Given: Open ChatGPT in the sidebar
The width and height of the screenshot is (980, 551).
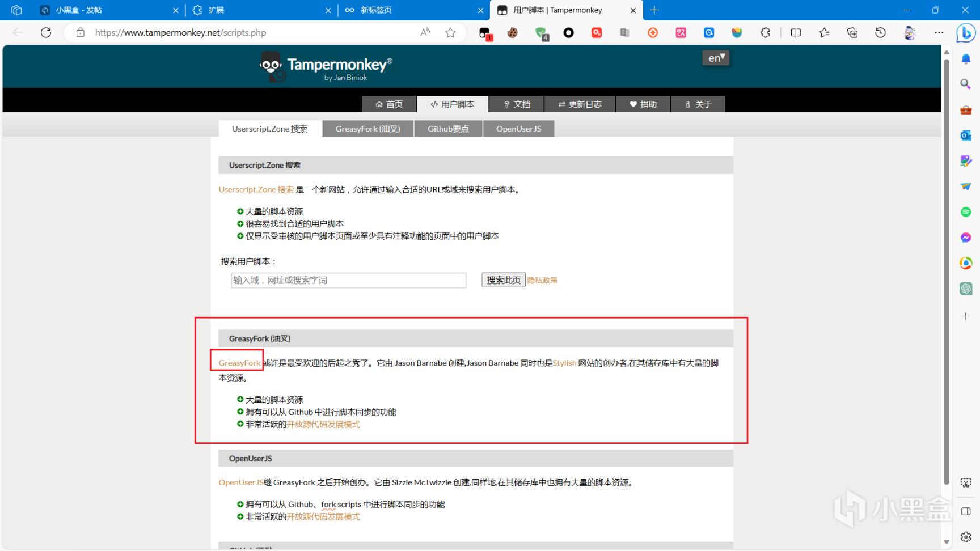Looking at the screenshot, I should [966, 289].
